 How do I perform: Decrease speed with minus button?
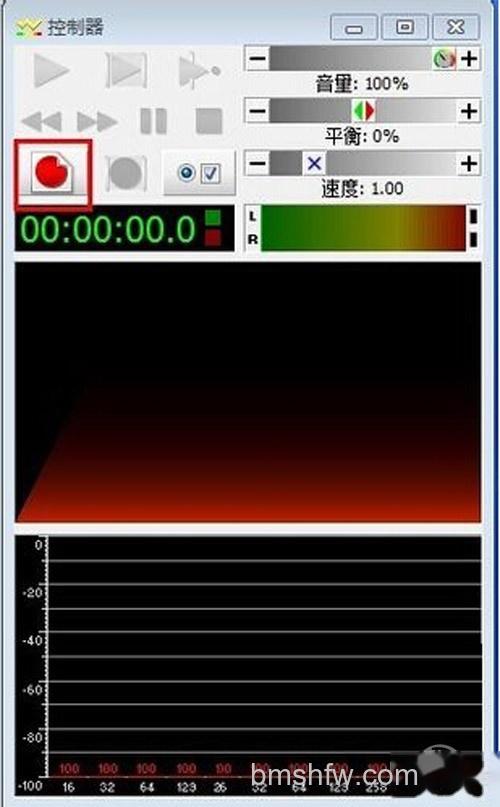(257, 164)
